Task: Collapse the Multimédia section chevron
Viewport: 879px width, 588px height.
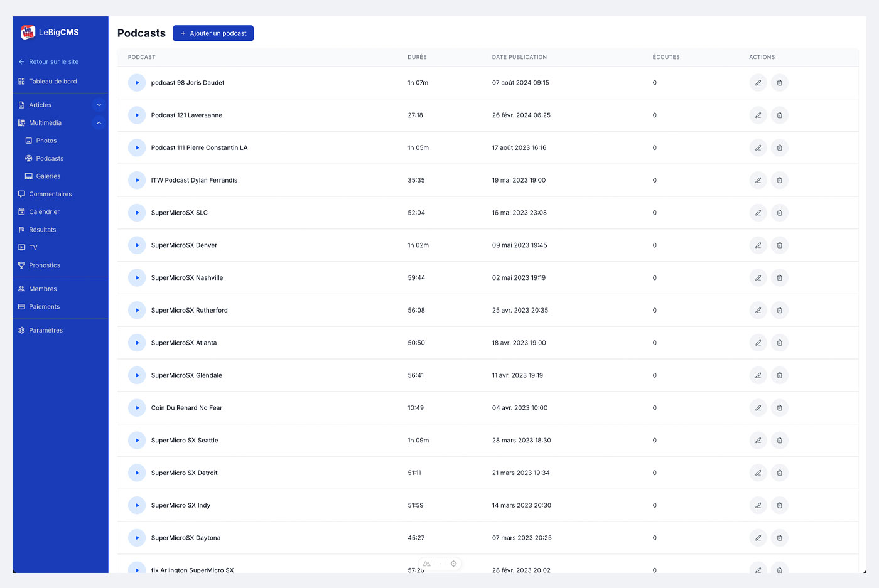Action: tap(99, 123)
